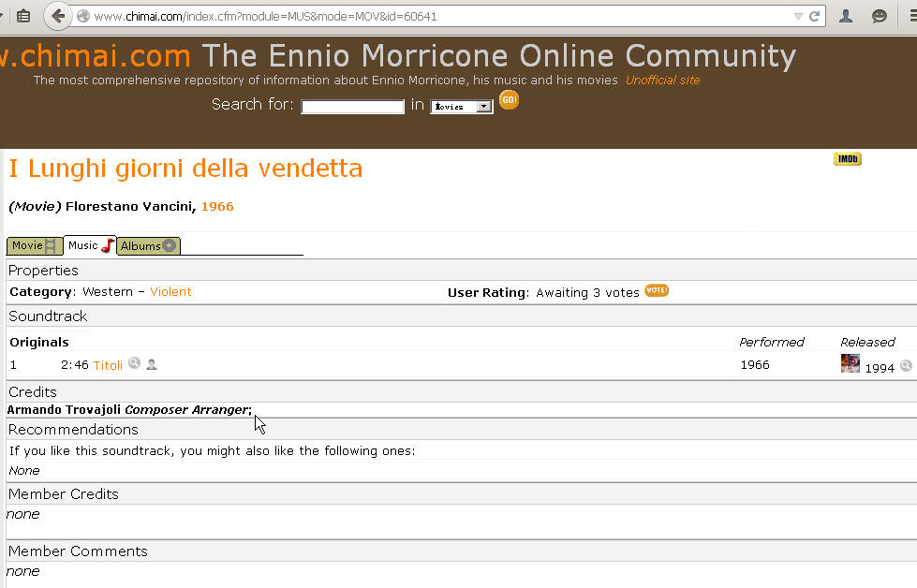
Task: Open the Titoli track link
Action: click(109, 365)
